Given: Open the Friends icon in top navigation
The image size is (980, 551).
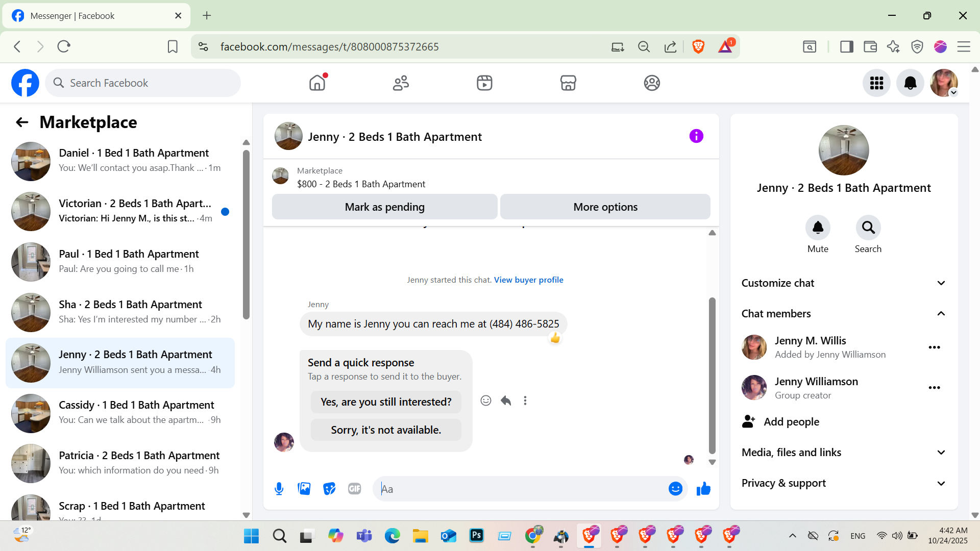Looking at the screenshot, I should [x=401, y=83].
